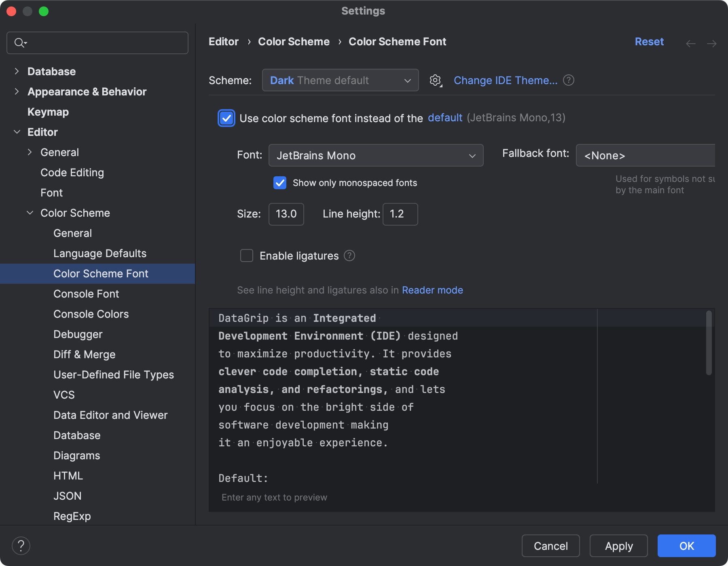Expand the Database section in sidebar

(17, 71)
